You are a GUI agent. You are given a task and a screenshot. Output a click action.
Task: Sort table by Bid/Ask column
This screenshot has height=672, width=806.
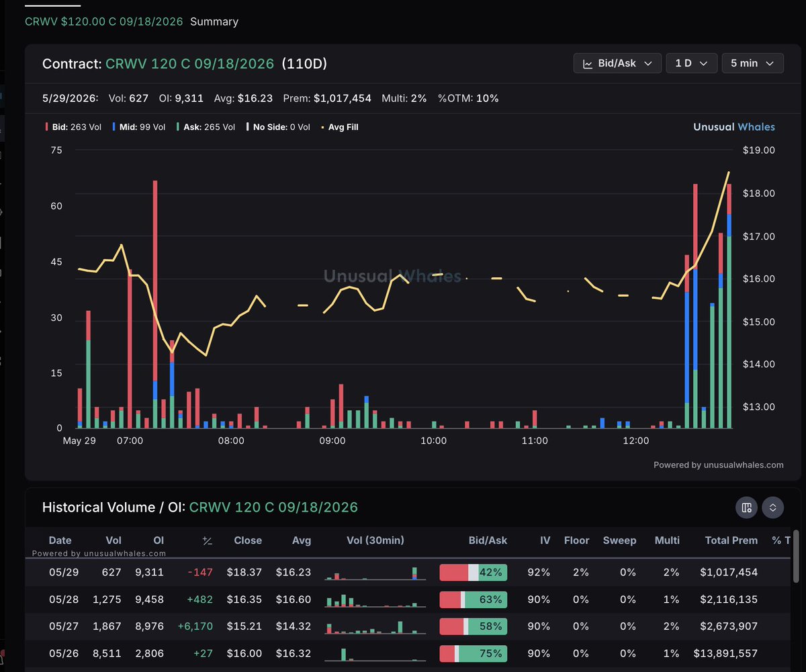pos(488,540)
